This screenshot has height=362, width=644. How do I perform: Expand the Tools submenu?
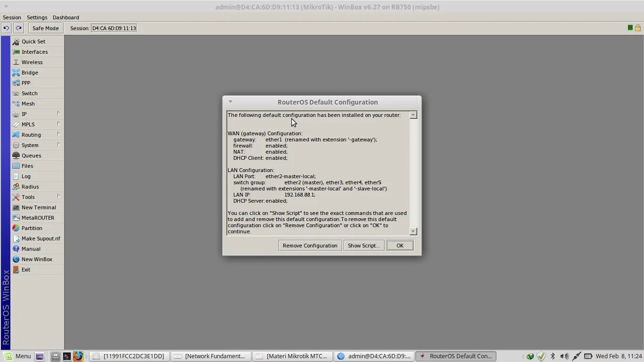[x=37, y=197]
